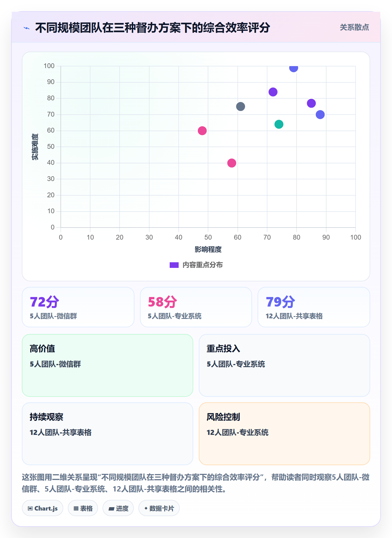
Task: Click the pink point at difficulty 40
Action: [232, 163]
